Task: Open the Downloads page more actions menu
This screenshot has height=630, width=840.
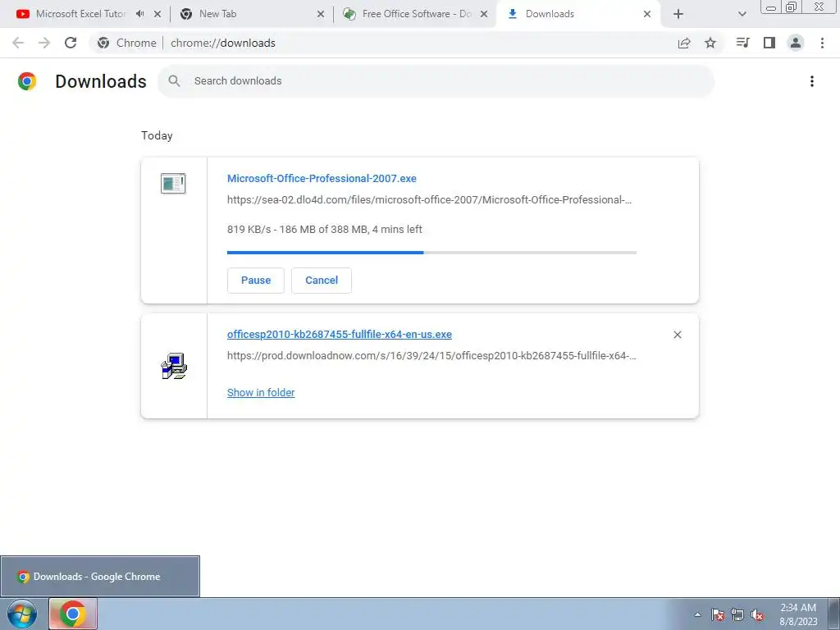Action: pos(812,81)
